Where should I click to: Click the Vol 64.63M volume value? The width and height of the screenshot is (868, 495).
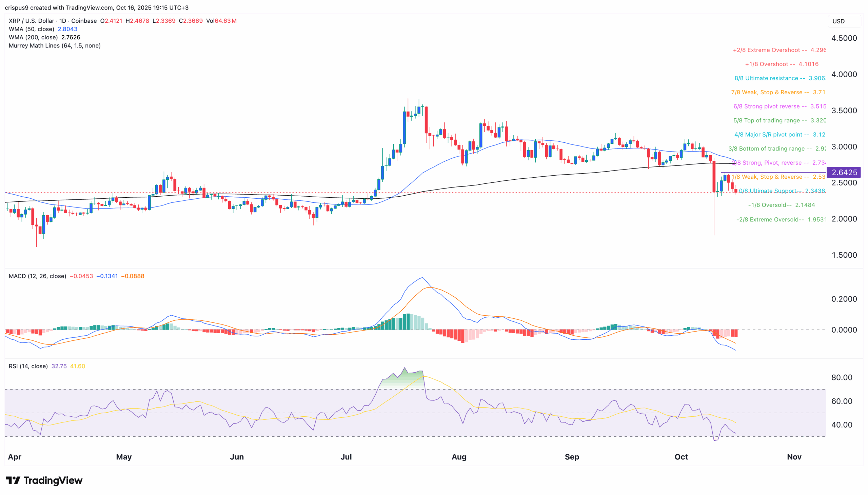pyautogui.click(x=226, y=21)
